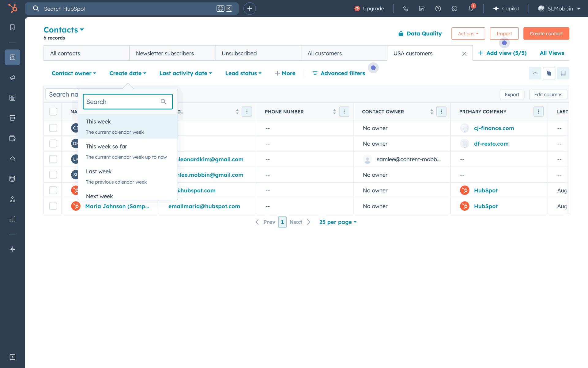Open Advanced filters
This screenshot has height=368, width=588.
[339, 73]
